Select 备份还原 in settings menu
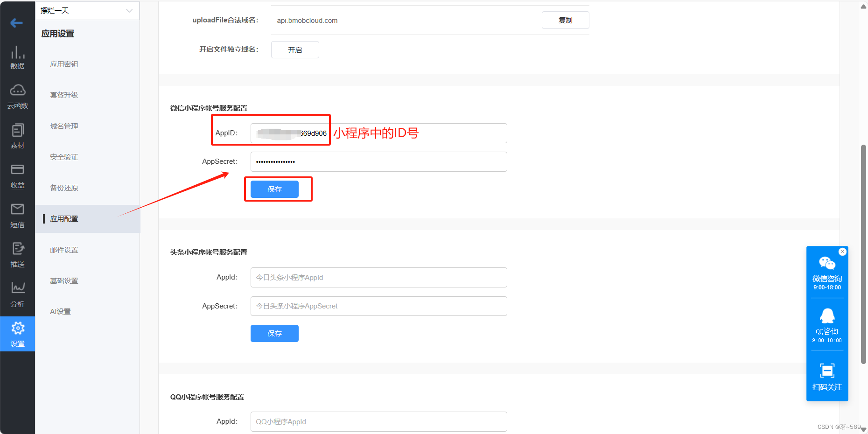The height and width of the screenshot is (434, 868). (x=64, y=188)
